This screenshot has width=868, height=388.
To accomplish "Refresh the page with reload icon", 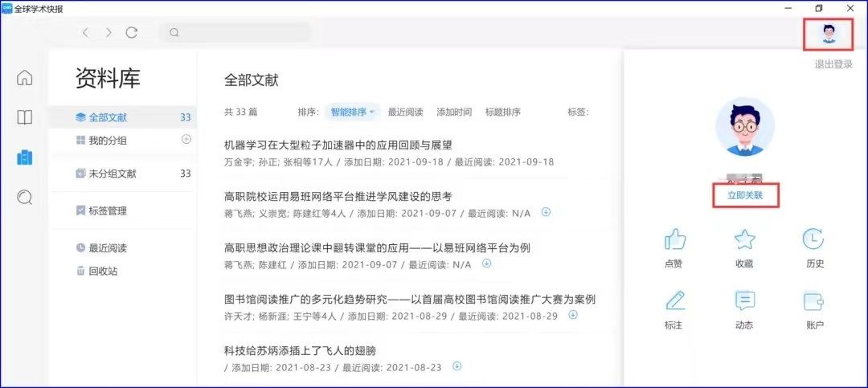I will 131,33.
